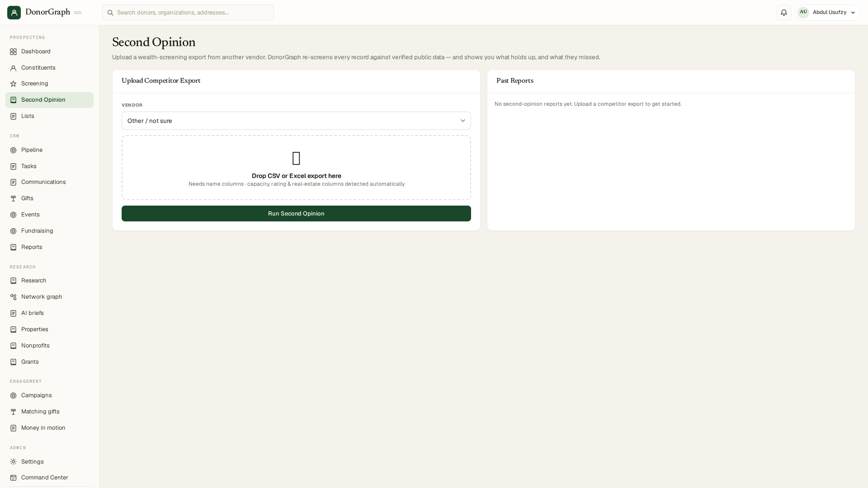The image size is (868, 488).
Task: Click the 'Needs name columns' hint text
Action: (x=297, y=184)
